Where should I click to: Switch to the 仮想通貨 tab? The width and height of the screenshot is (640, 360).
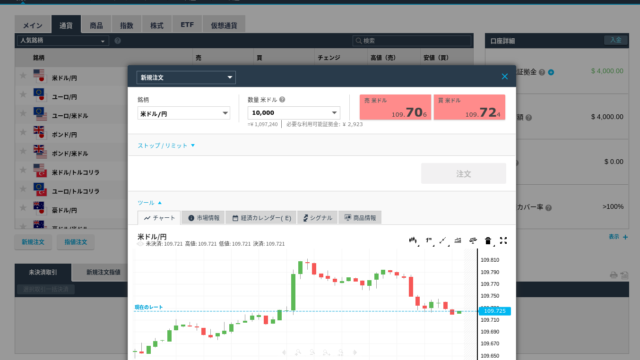(x=224, y=25)
